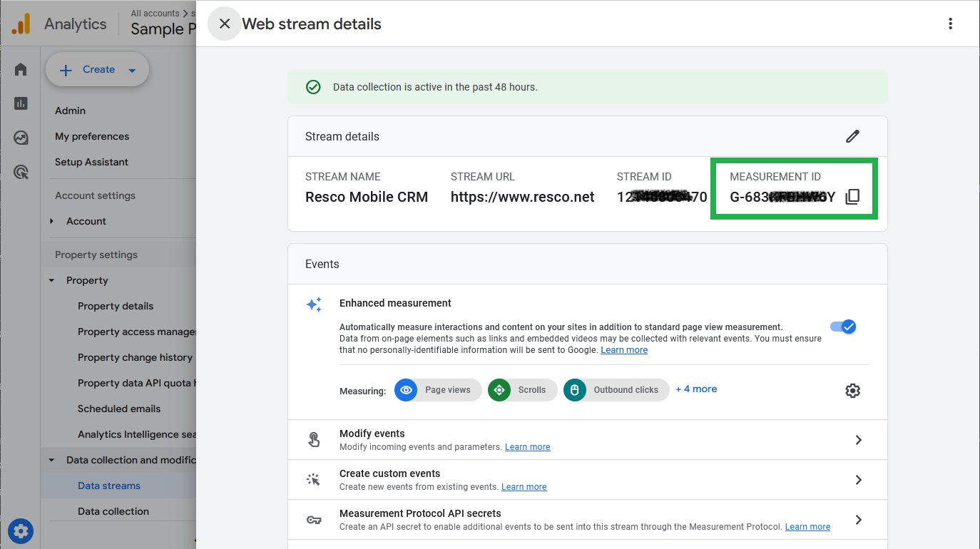The image size is (980, 549).
Task: Open the Create dropdown button
Action: (x=98, y=70)
